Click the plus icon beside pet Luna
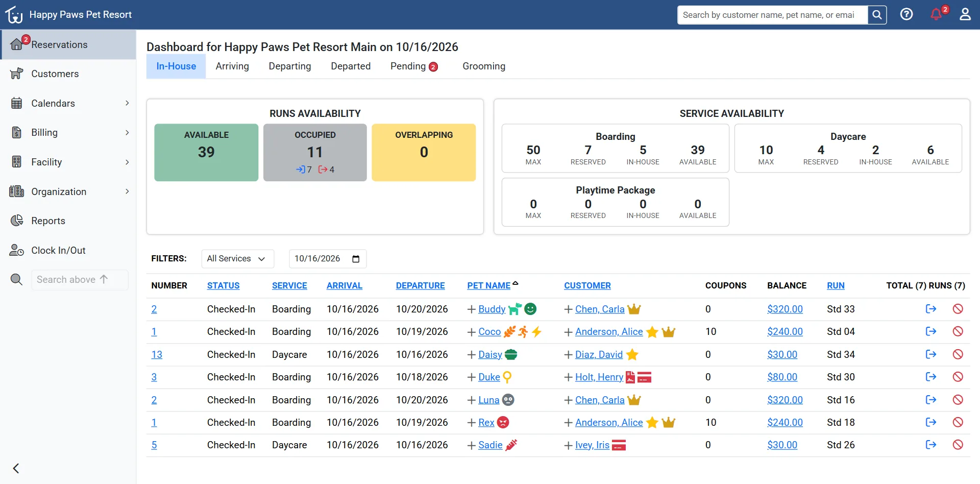980x484 pixels. (472, 400)
